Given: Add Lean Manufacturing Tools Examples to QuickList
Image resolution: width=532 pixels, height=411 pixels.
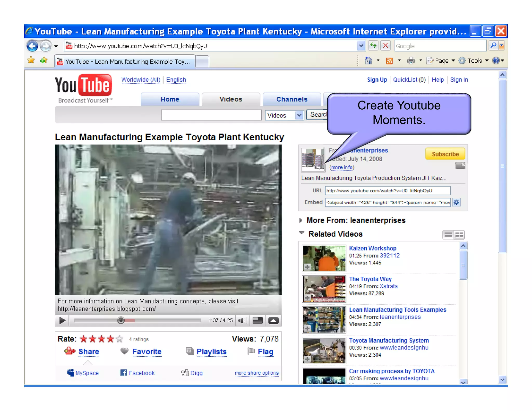Looking at the screenshot, I should tap(307, 328).
